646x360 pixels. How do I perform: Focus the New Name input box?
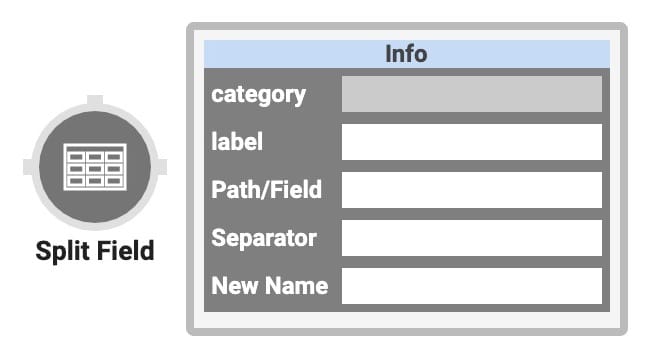(x=472, y=286)
